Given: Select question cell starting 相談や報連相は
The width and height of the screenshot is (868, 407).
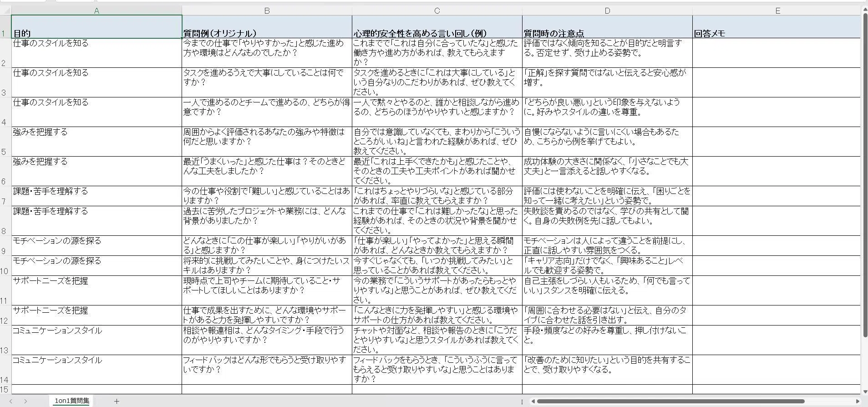Looking at the screenshot, I should [267, 340].
